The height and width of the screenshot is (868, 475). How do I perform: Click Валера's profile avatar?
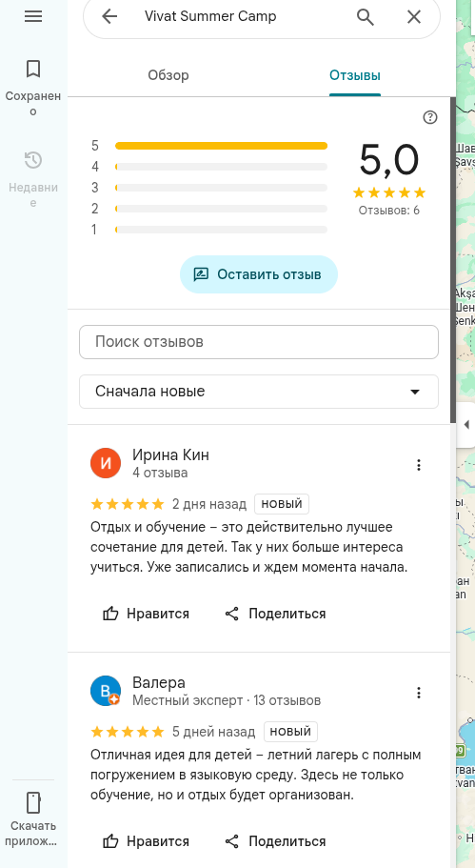coord(106,691)
